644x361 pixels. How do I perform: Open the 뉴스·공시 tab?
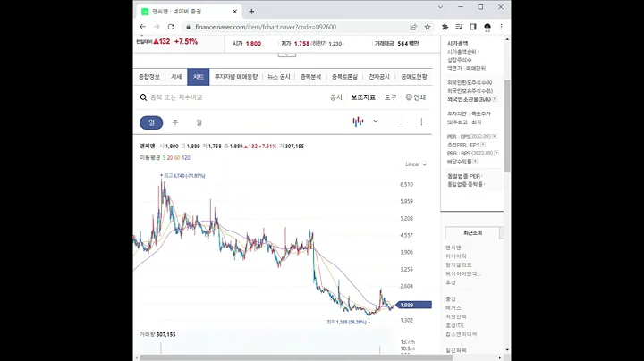coord(279,77)
